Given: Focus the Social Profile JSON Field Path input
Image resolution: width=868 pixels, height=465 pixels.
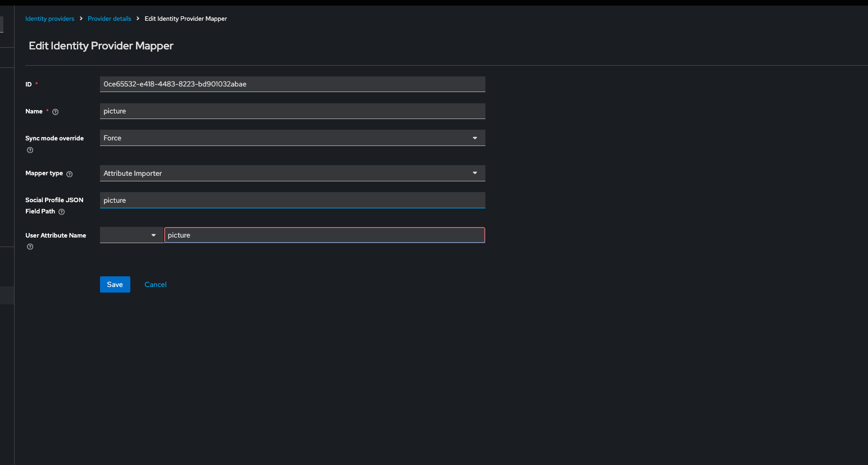Looking at the screenshot, I should (292, 200).
